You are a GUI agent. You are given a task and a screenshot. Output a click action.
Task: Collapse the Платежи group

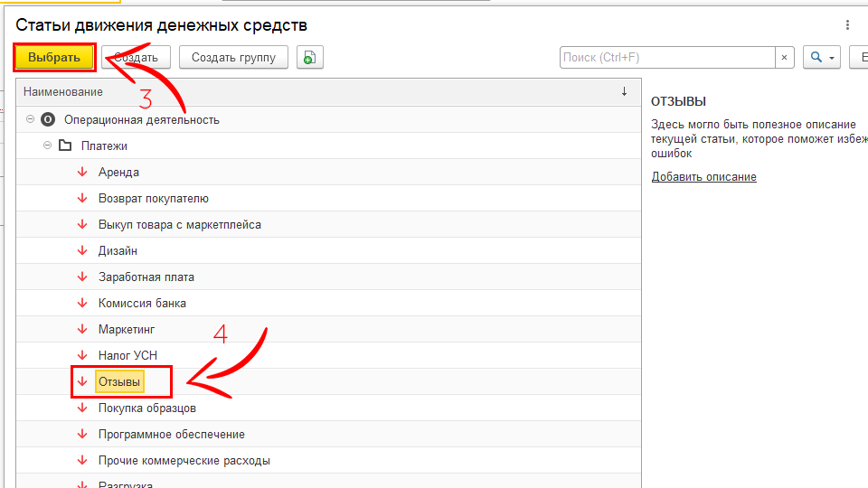click(x=48, y=145)
